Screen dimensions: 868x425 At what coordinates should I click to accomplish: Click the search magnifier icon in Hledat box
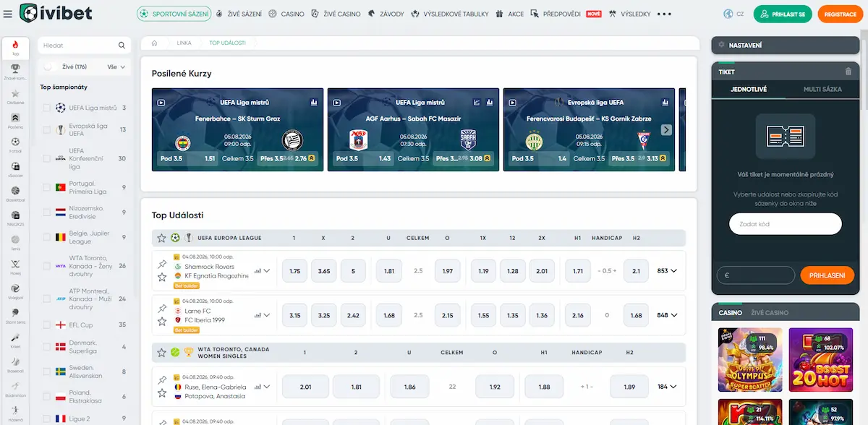point(122,46)
